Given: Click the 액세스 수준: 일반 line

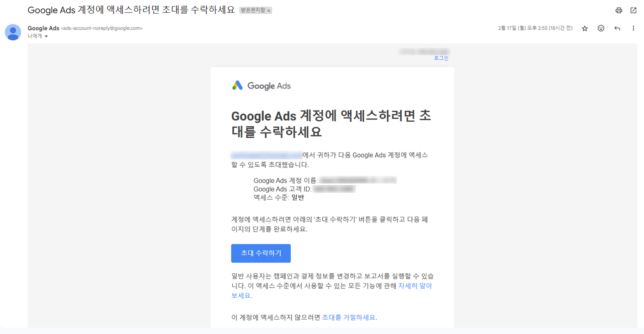Looking at the screenshot, I should [279, 198].
